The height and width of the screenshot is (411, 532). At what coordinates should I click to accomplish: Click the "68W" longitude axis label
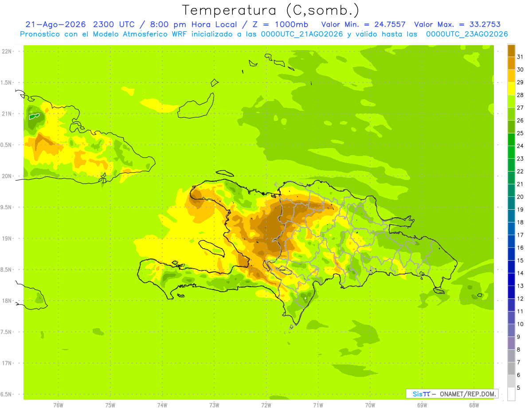coord(474,405)
